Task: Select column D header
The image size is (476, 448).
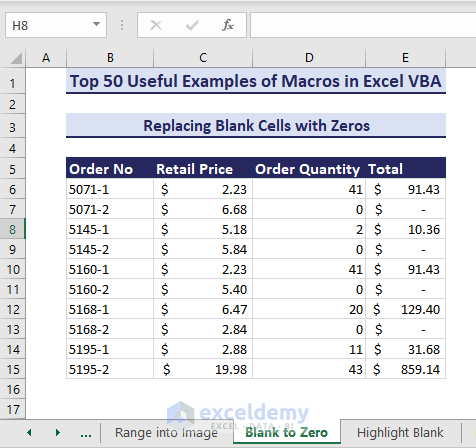Action: pyautogui.click(x=309, y=58)
